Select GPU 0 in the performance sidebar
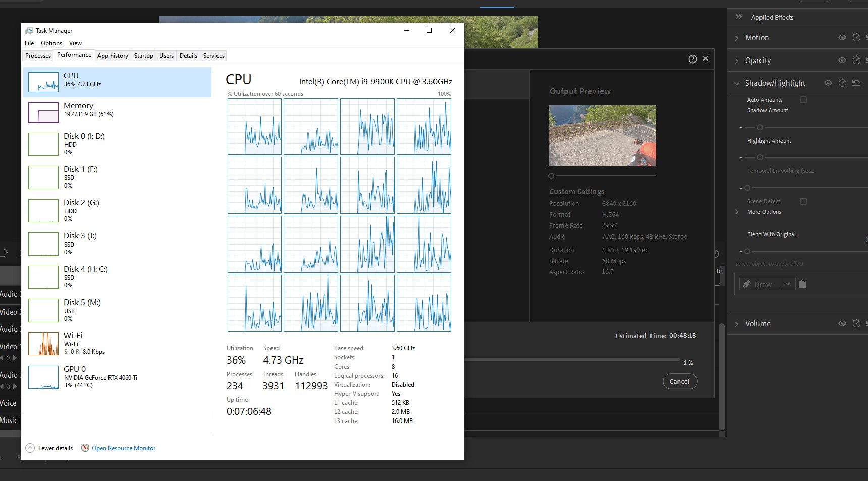 coord(101,377)
